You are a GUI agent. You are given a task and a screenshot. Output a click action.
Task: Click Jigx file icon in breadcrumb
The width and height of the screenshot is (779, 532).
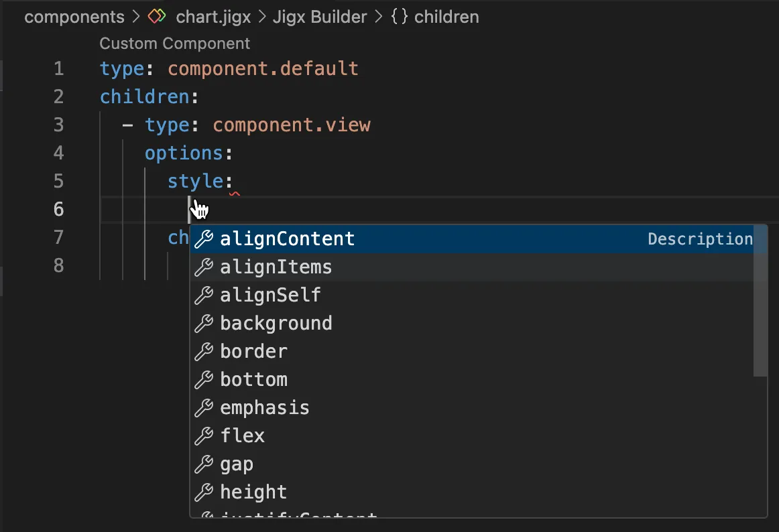(x=157, y=16)
